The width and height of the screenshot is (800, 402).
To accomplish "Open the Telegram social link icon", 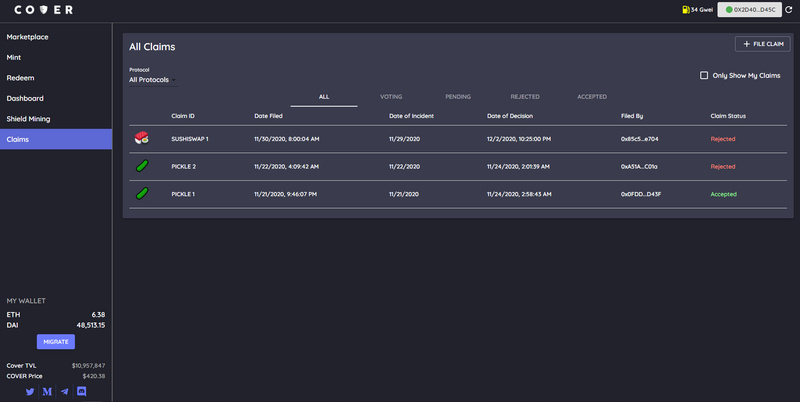I will point(64,392).
